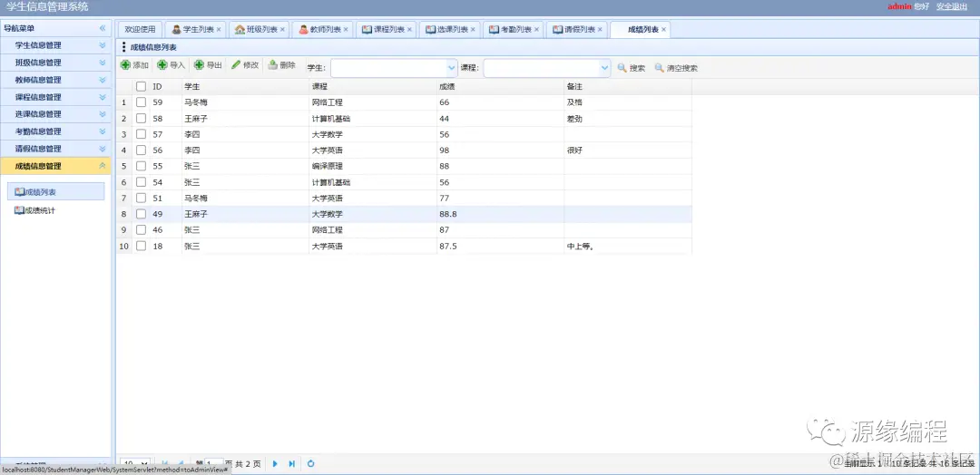Image resolution: width=980 pixels, height=475 pixels.
Task: Check the row with ID 57
Action: coord(142,134)
